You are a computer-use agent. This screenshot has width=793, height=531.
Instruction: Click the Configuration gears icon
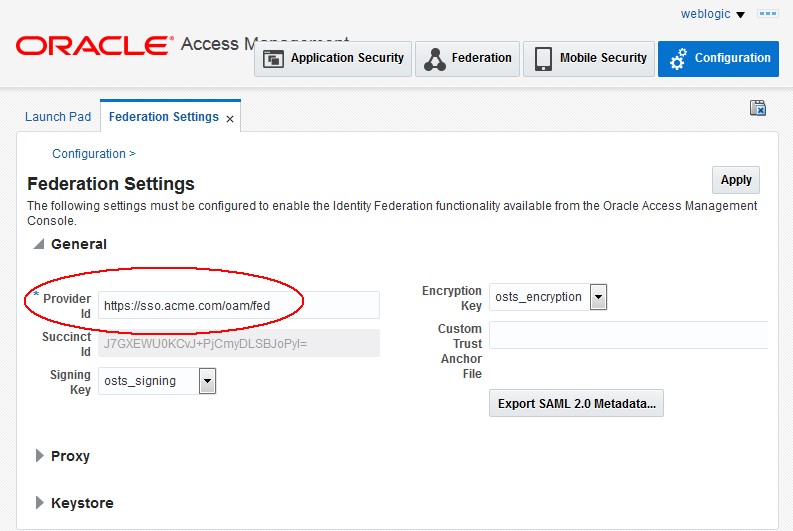[678, 59]
